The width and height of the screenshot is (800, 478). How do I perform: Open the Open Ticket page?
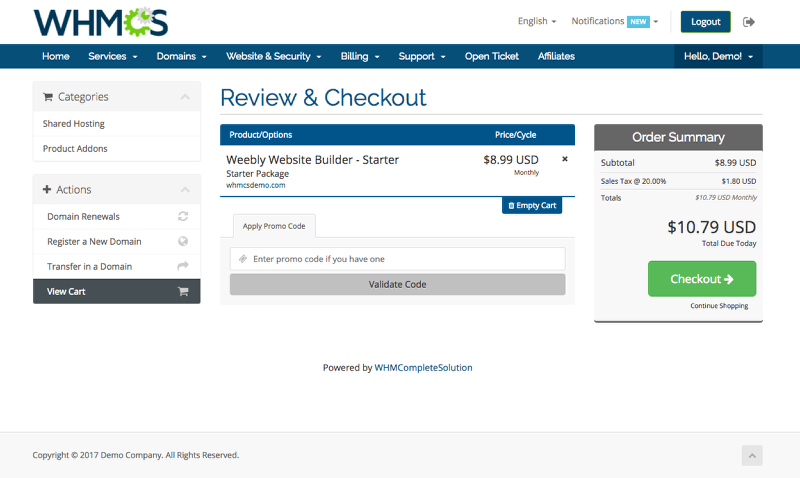point(491,56)
